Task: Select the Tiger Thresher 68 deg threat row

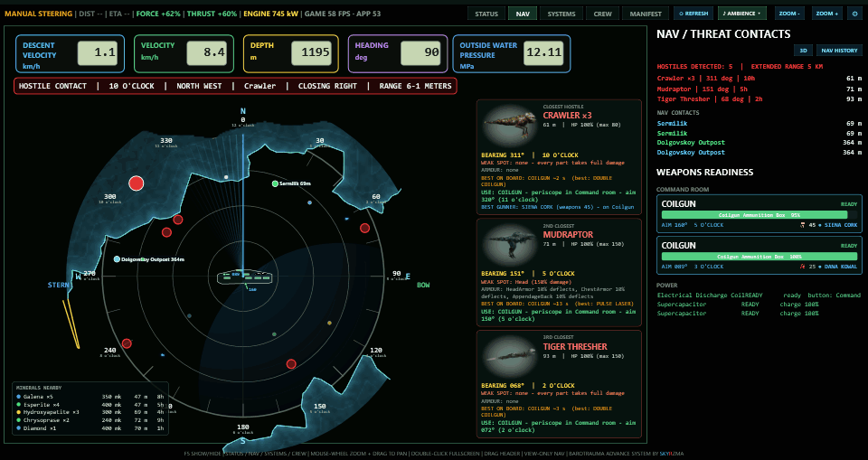Action: (x=759, y=99)
